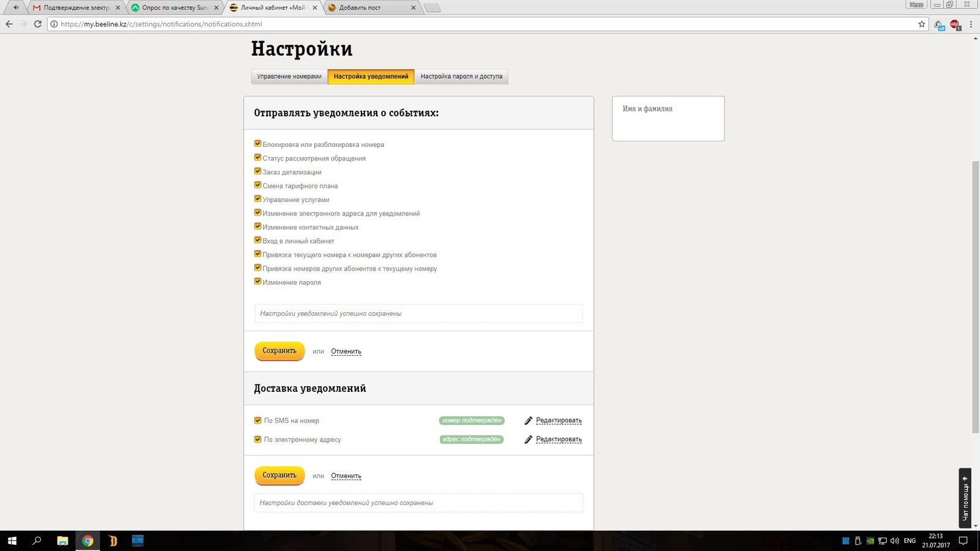This screenshot has width=980, height=551.
Task: Switch to 'Опрос по качеству' browser tab
Action: click(x=175, y=8)
